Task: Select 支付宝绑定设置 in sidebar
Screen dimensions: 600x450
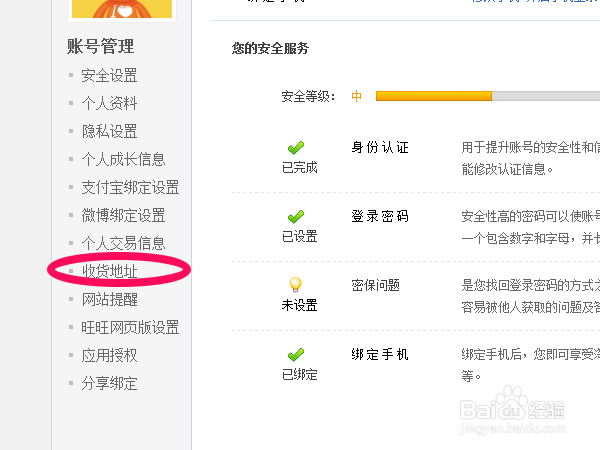Action: (x=131, y=188)
